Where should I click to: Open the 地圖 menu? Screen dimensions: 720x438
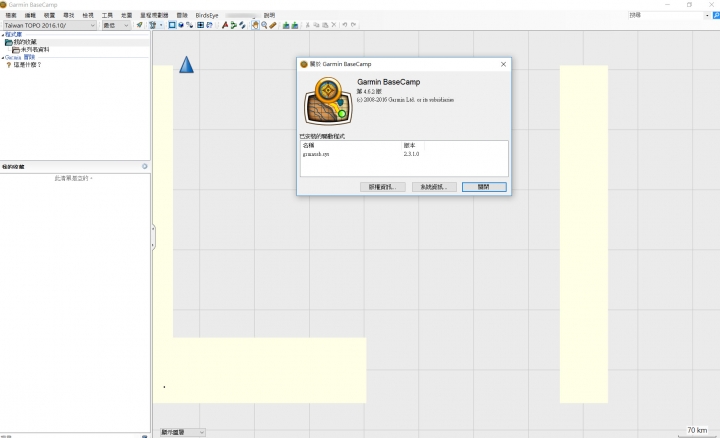pyautogui.click(x=127, y=15)
